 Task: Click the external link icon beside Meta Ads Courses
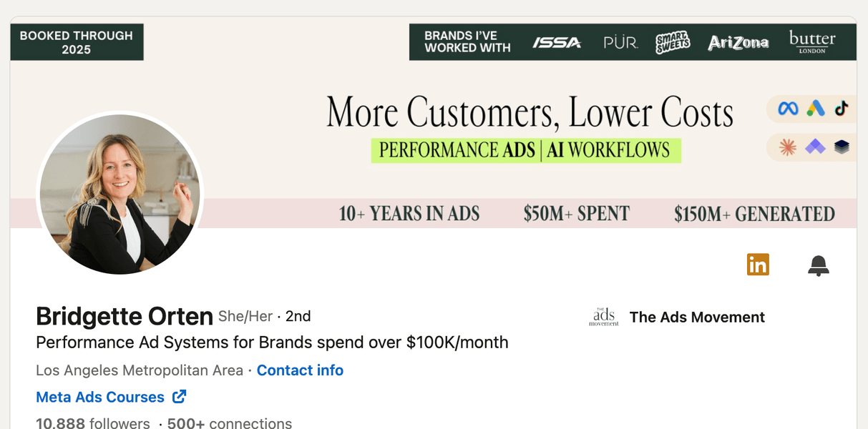point(180,397)
